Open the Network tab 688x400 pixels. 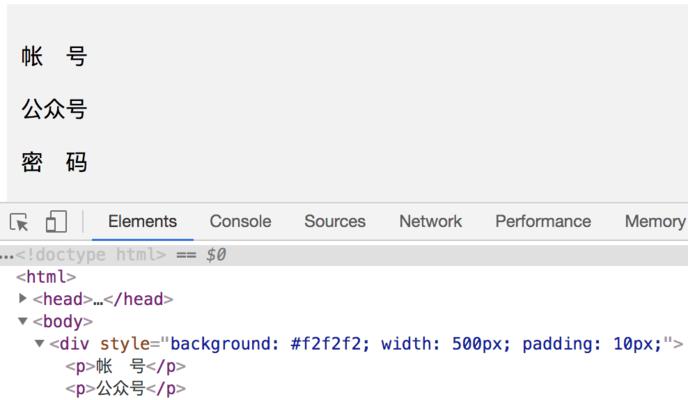point(430,221)
